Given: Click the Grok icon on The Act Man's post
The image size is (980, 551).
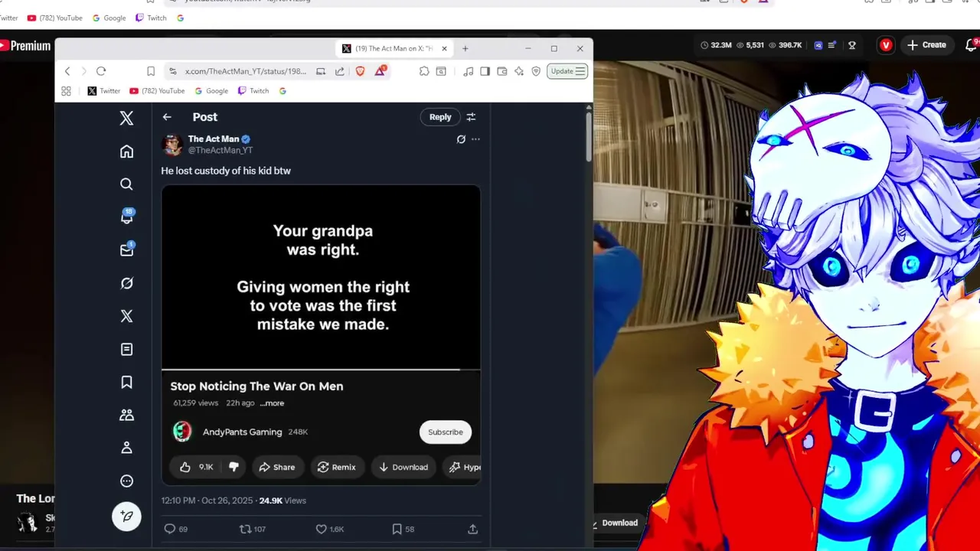Looking at the screenshot, I should (461, 139).
